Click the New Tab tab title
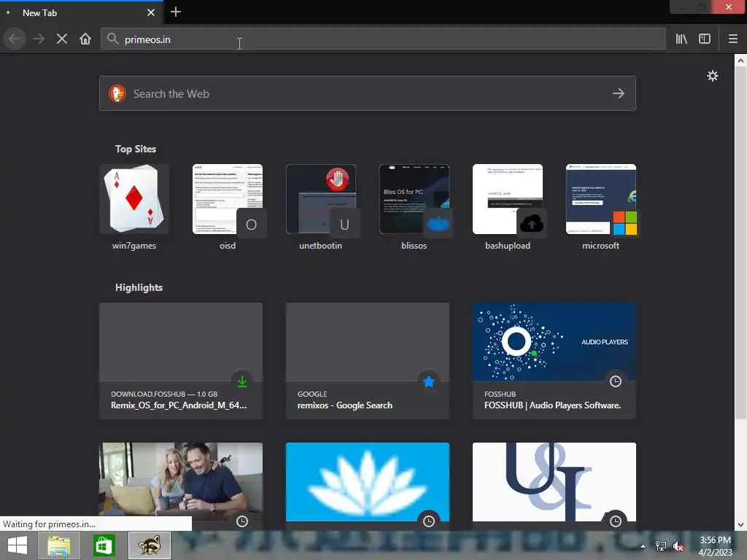The image size is (747, 560). 39,13
